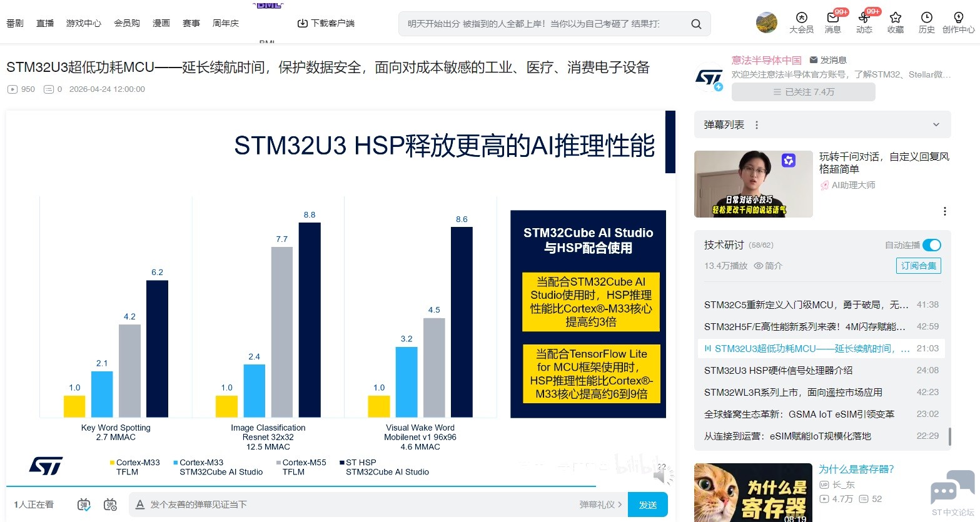Click the 发消息 envelope button
The width and height of the screenshot is (980, 522).
tap(828, 60)
